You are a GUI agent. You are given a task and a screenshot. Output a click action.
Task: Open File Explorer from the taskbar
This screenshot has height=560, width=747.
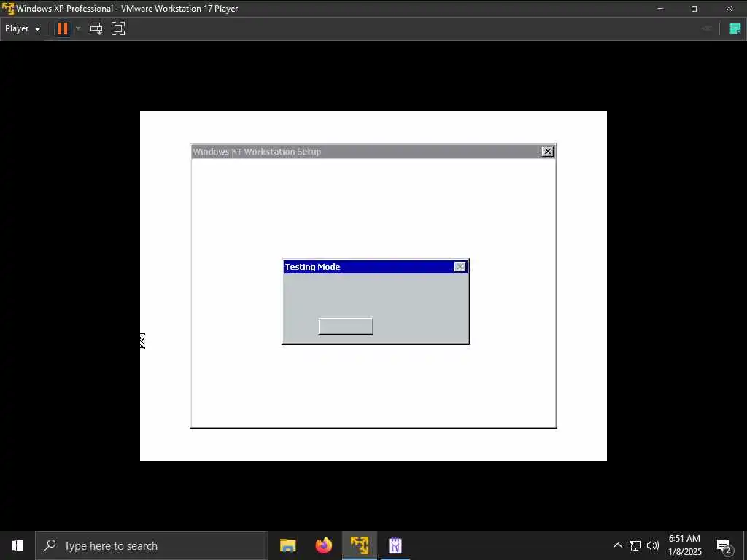287,545
